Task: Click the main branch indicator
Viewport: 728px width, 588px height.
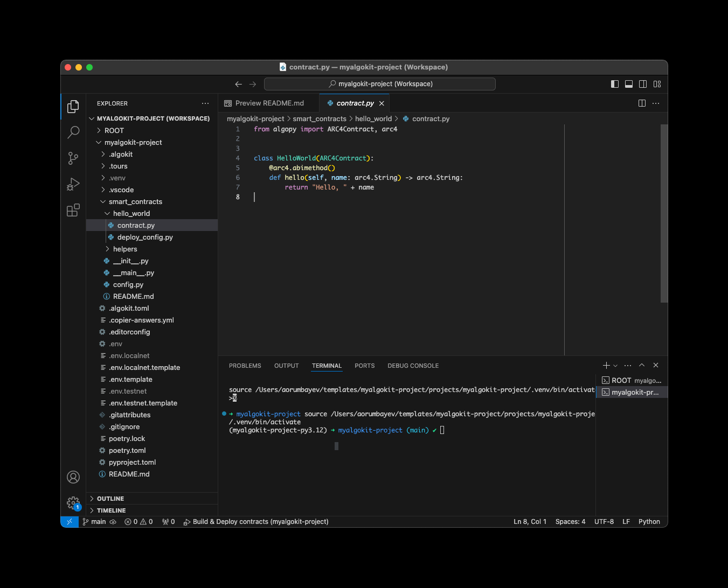Action: [x=94, y=521]
